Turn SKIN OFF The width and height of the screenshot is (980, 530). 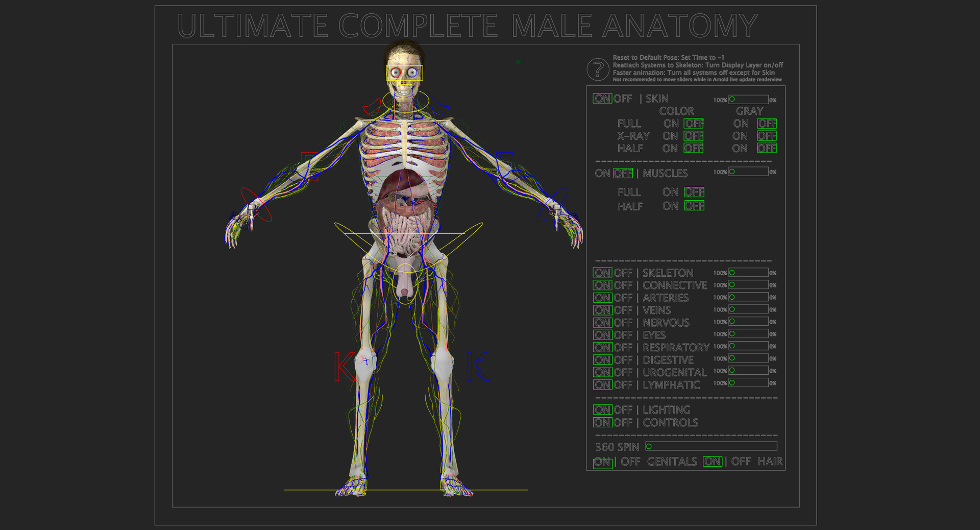(623, 99)
